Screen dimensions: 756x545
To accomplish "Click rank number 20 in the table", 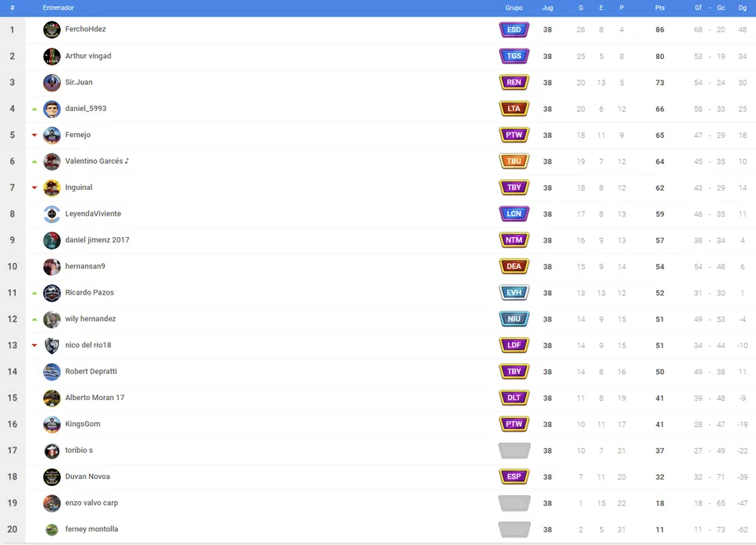I will tap(12, 529).
